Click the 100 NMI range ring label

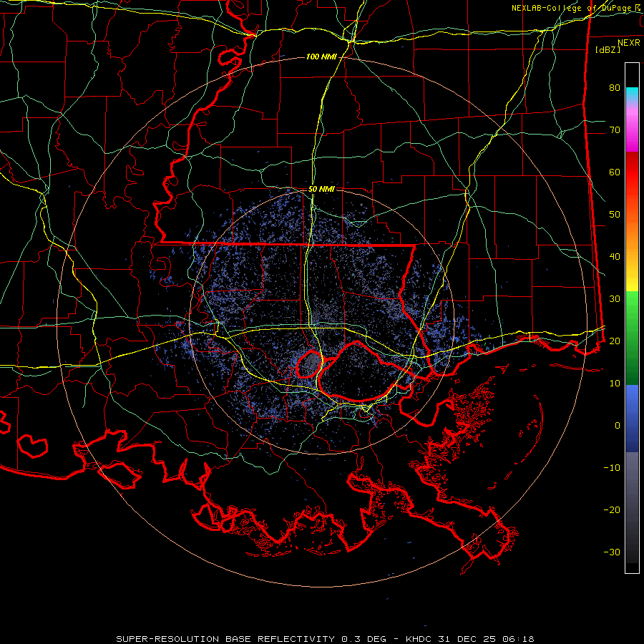pos(321,57)
